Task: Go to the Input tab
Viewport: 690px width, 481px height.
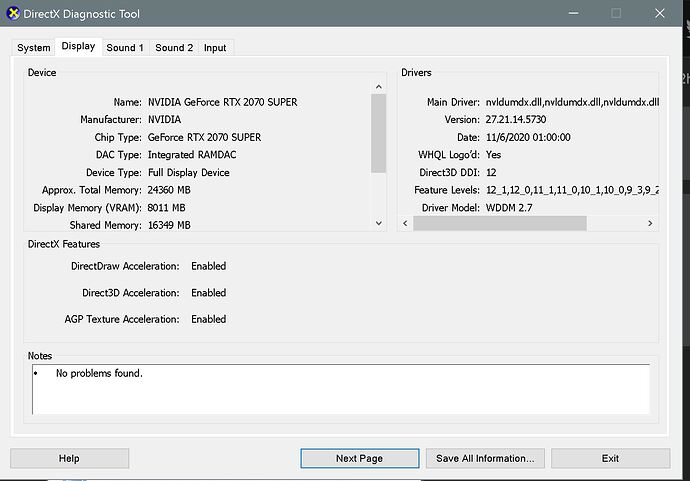Action: [x=215, y=48]
